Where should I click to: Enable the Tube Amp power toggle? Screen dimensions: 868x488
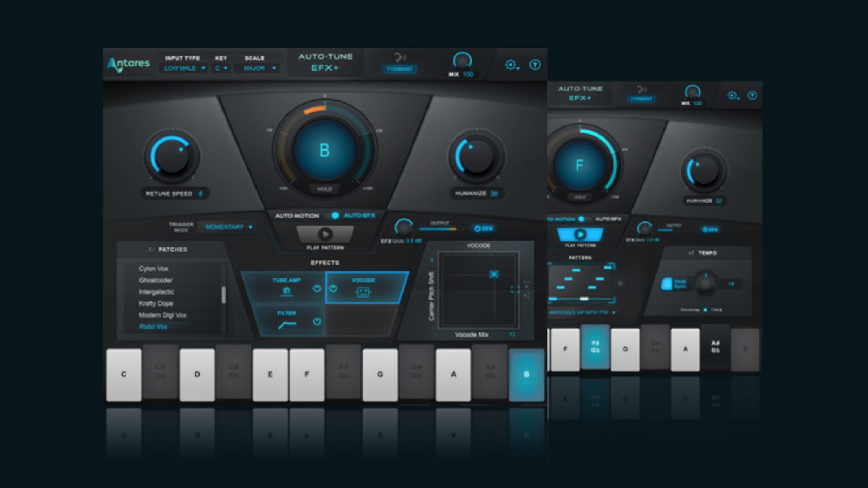tap(315, 289)
